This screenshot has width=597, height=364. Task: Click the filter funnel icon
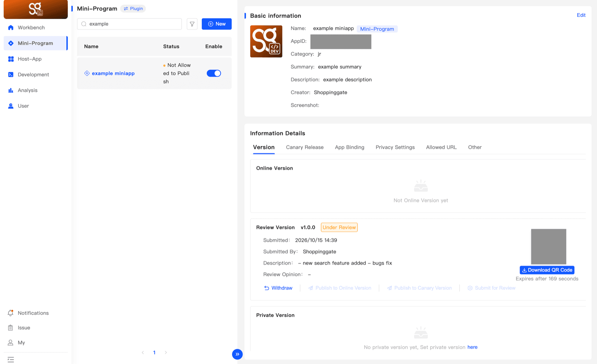click(x=192, y=24)
